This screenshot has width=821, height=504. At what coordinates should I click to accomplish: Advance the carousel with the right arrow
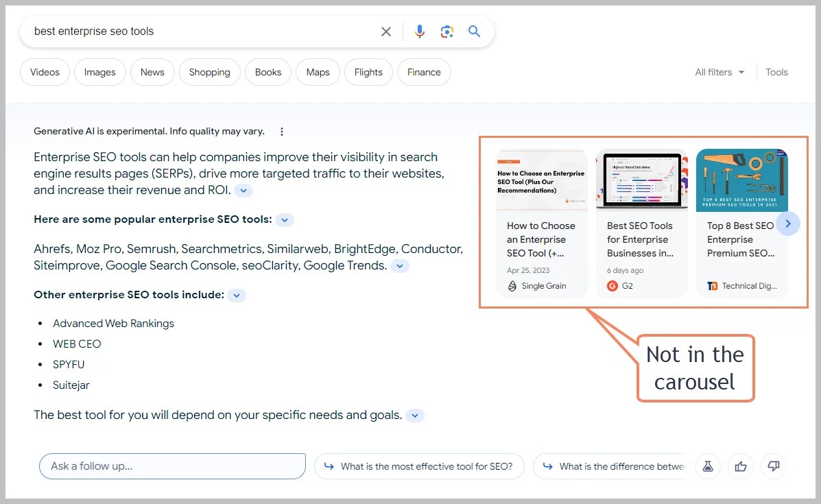pyautogui.click(x=788, y=224)
